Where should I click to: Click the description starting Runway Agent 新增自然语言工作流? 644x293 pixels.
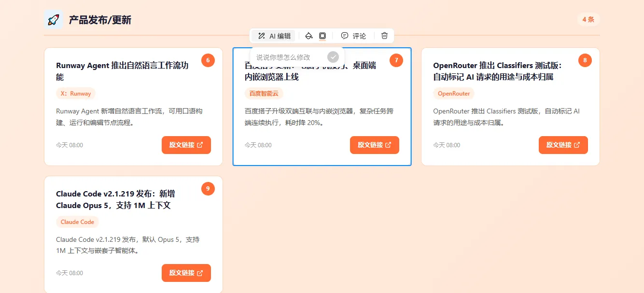click(129, 117)
